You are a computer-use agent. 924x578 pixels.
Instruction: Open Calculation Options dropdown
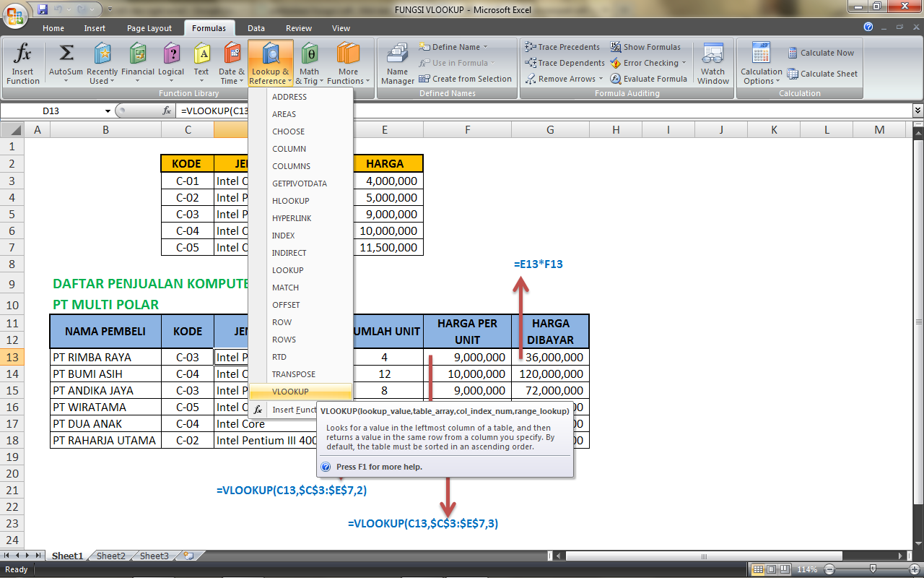[762, 64]
